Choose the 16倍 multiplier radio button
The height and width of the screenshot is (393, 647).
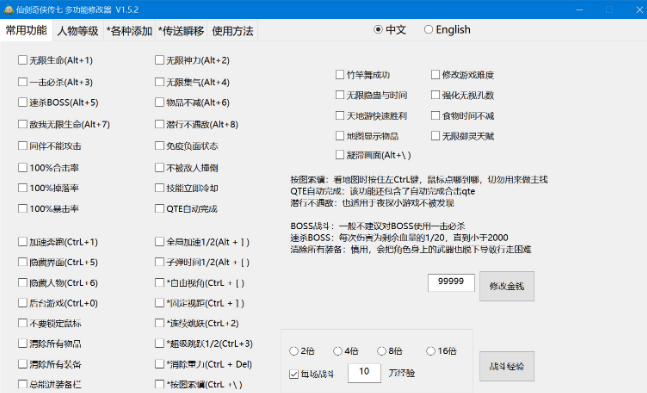(x=431, y=351)
